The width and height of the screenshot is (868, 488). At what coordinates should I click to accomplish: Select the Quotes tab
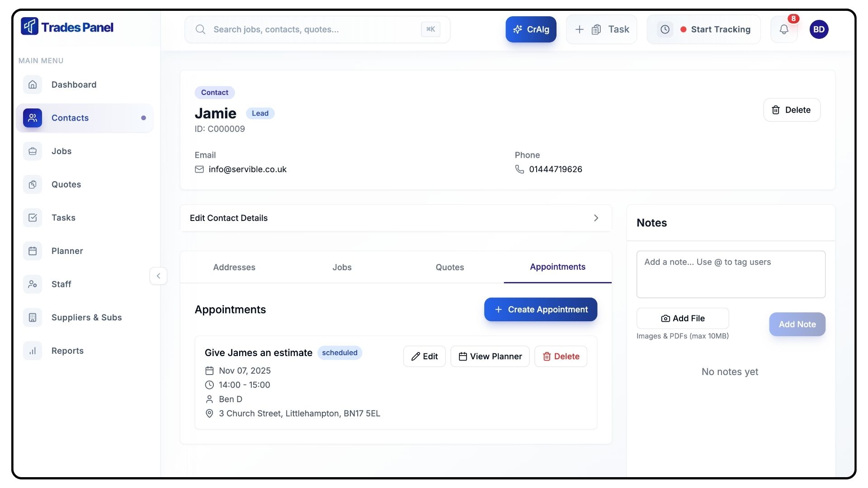pos(449,267)
